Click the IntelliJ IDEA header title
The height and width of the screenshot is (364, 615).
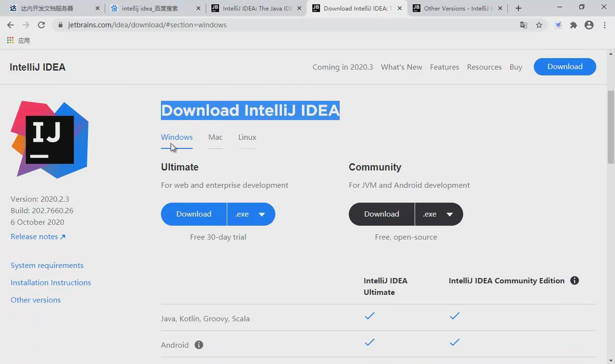[x=37, y=67]
